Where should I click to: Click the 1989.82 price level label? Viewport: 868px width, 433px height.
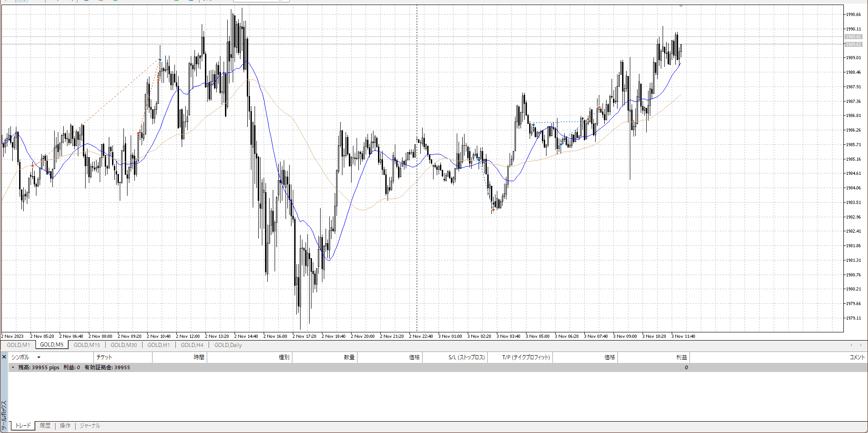click(853, 37)
